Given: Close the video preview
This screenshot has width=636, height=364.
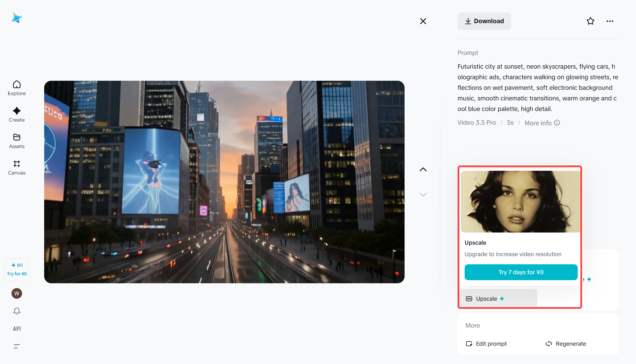Looking at the screenshot, I should click(x=423, y=21).
